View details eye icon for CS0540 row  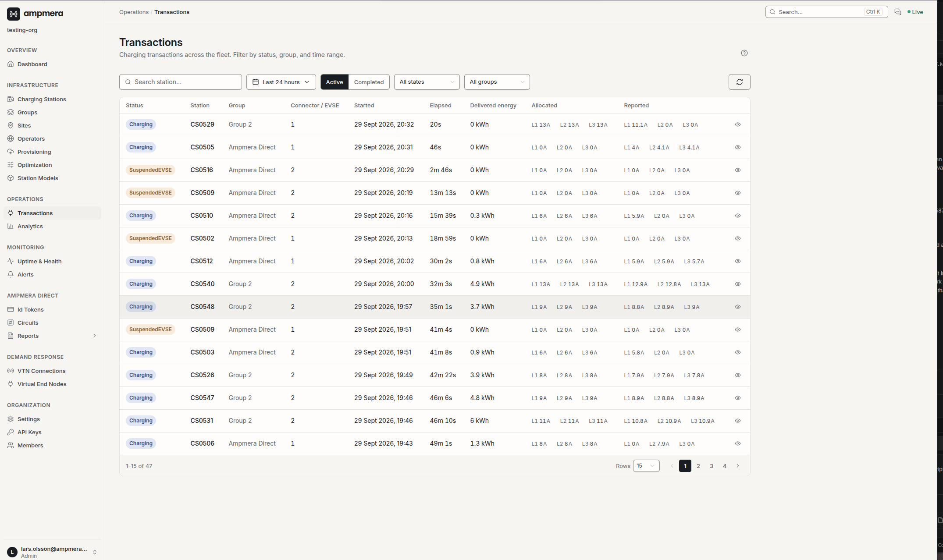pyautogui.click(x=738, y=284)
